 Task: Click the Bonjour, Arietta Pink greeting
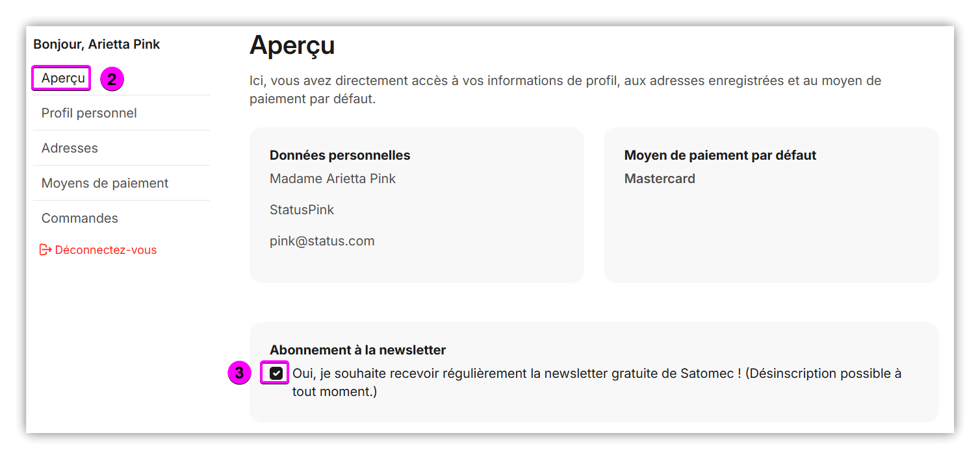[x=97, y=44]
